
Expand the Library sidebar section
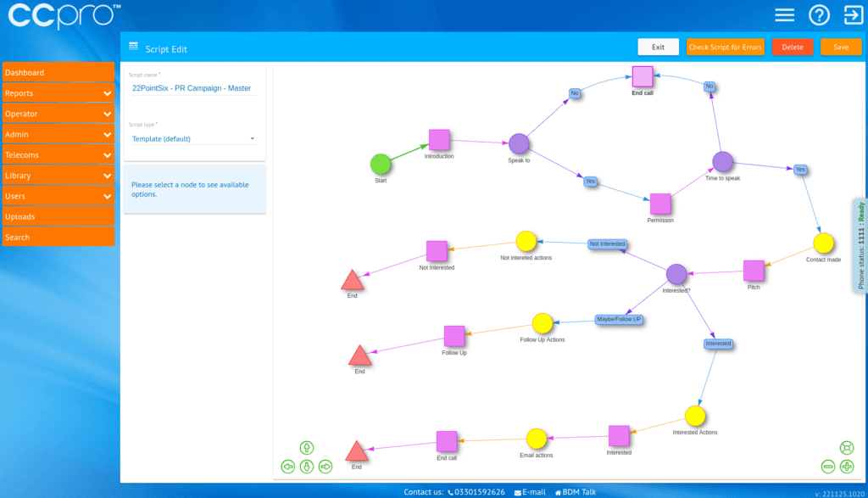point(58,176)
